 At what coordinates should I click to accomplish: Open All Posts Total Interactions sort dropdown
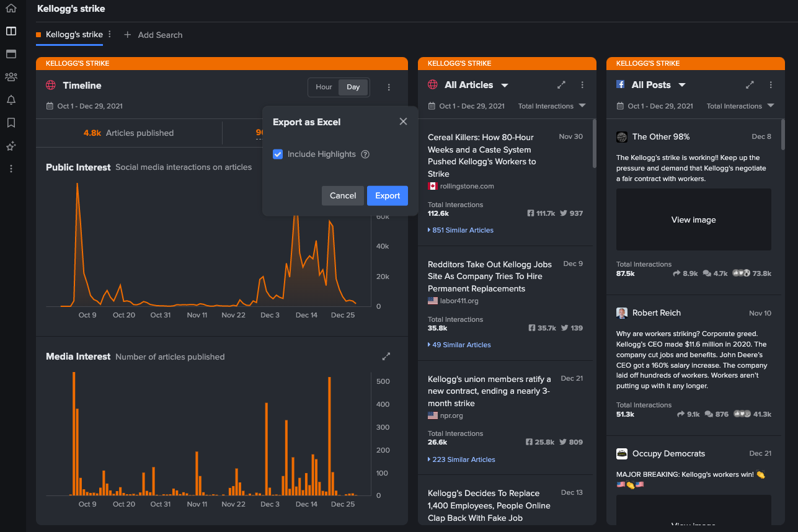(740, 106)
